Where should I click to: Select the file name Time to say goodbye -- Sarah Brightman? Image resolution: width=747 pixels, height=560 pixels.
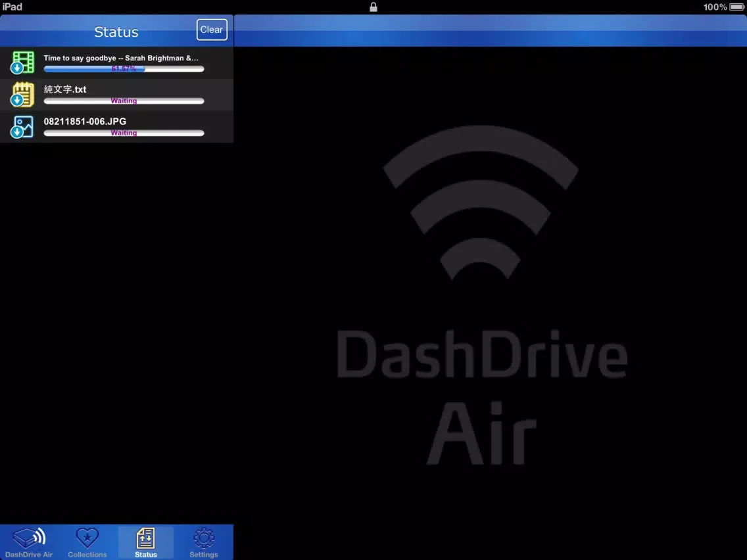(121, 58)
